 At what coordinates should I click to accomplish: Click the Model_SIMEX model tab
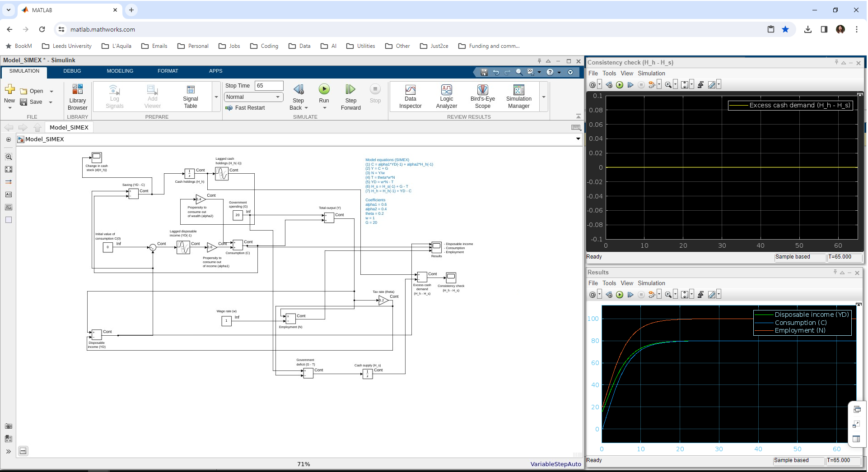tap(69, 128)
